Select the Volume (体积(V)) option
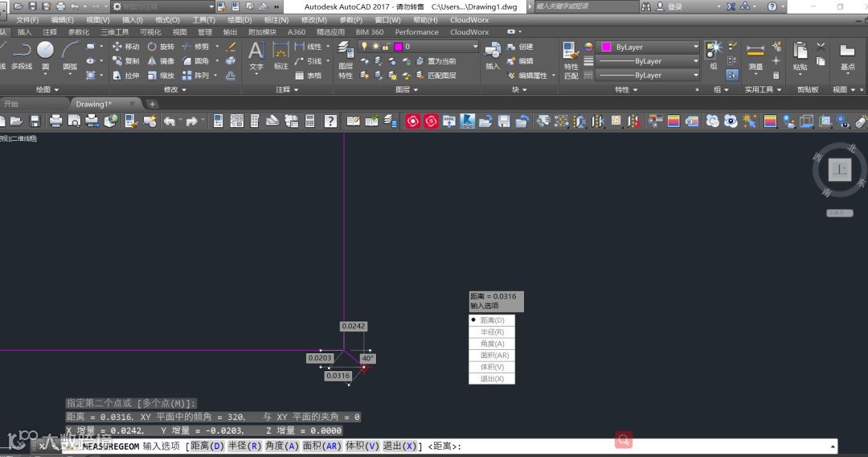 [492, 367]
